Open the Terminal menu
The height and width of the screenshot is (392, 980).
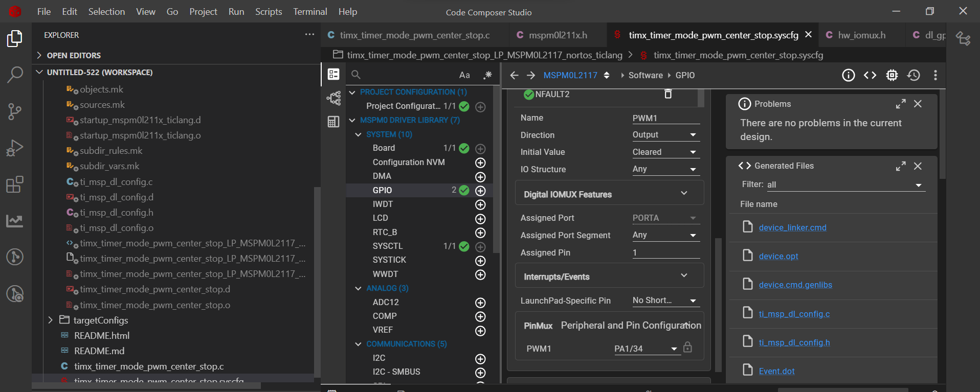[310, 11]
